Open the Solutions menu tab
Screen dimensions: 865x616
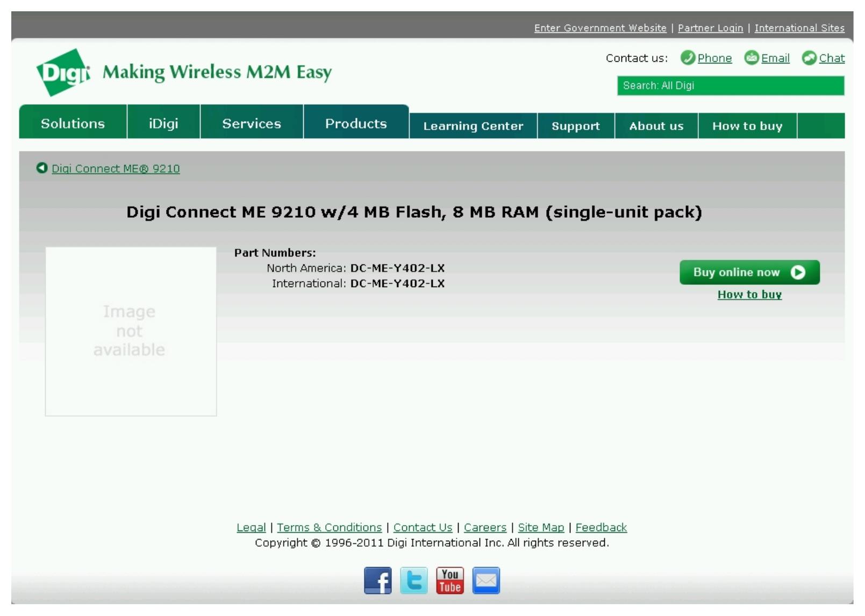point(73,123)
